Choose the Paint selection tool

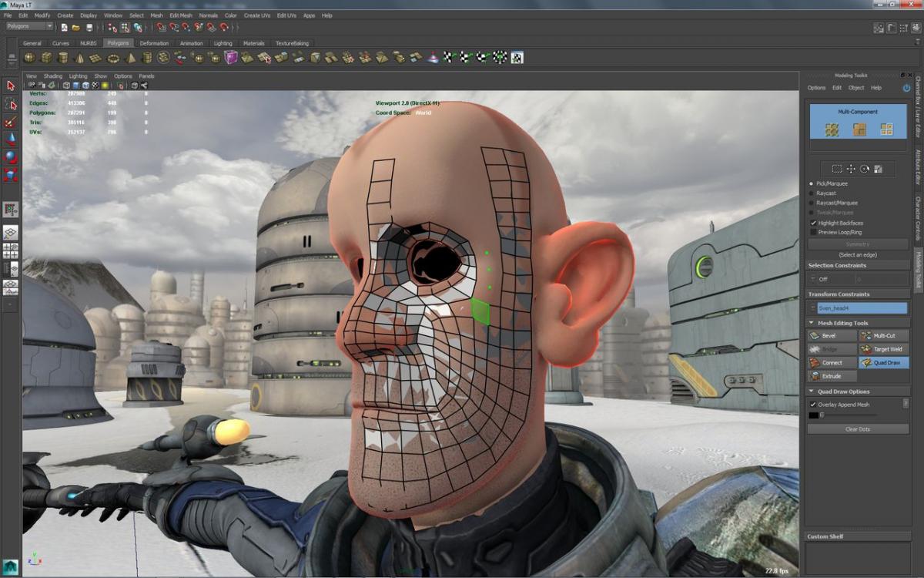click(11, 122)
